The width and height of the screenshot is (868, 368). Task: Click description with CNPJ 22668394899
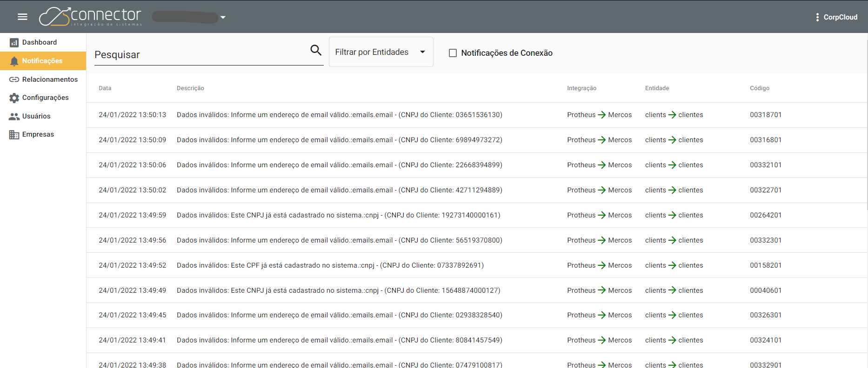[x=340, y=165]
